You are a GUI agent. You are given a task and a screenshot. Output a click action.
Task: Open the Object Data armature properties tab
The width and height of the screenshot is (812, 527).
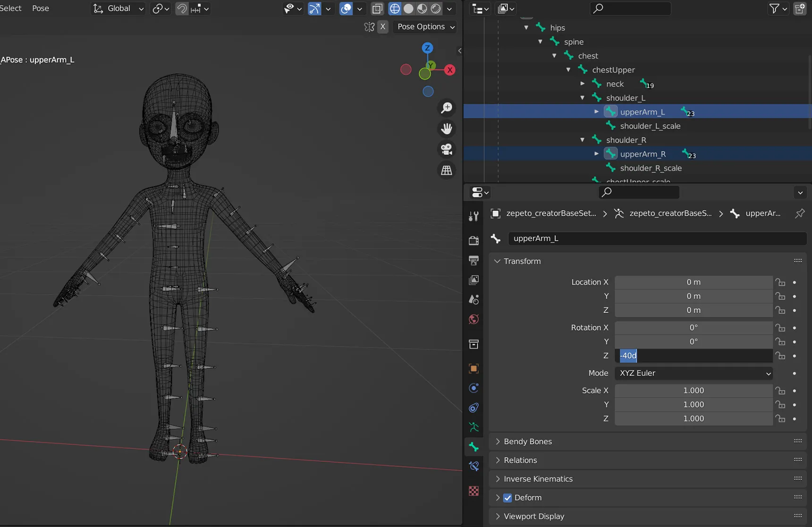(474, 427)
